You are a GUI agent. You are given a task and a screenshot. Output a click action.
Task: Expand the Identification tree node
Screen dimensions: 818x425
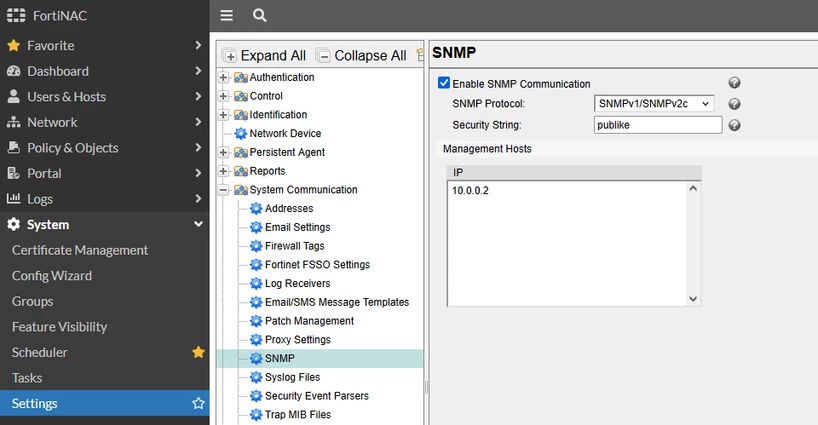click(223, 115)
